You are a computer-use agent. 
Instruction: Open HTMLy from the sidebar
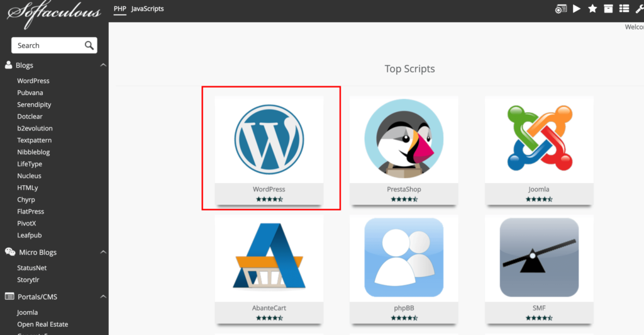tap(28, 188)
